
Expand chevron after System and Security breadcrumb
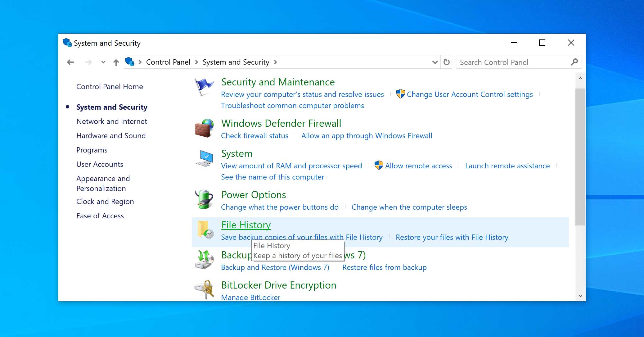point(275,62)
